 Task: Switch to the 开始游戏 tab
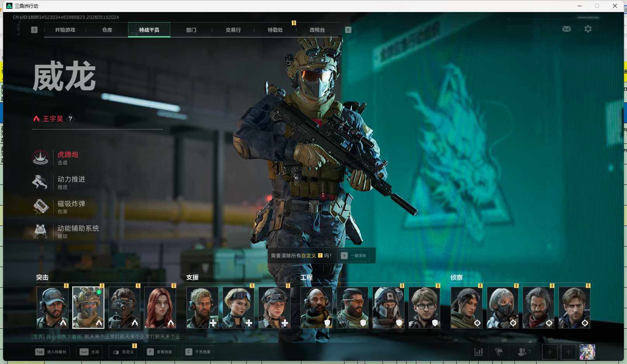click(x=65, y=30)
